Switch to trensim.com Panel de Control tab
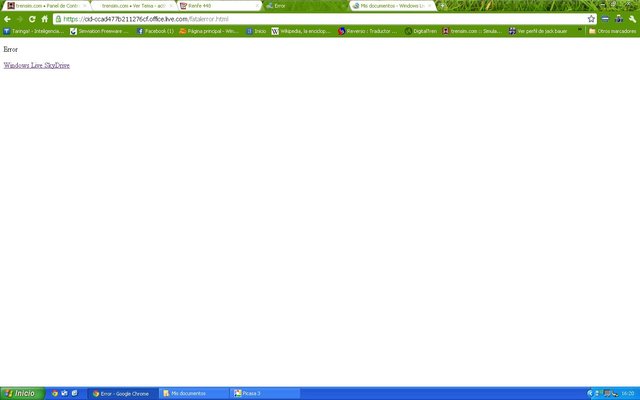The width and height of the screenshot is (640, 400). click(x=47, y=6)
